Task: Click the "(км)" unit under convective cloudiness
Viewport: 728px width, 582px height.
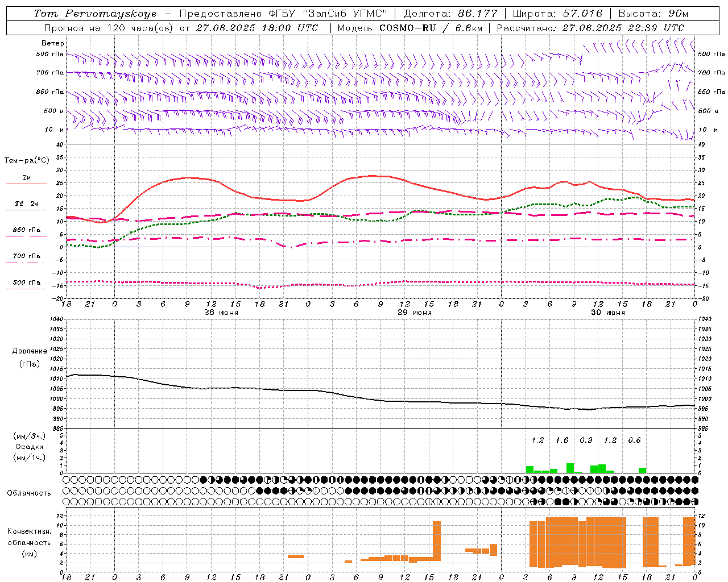Action: point(29,554)
